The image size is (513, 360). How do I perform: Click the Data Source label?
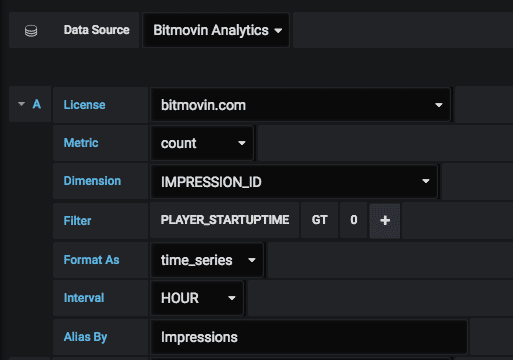click(x=96, y=30)
